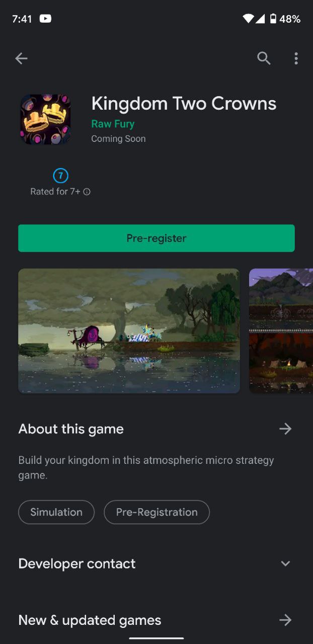Screen dimensions: 313x644
Task: Open the Raw Fury developer link
Action: click(x=113, y=124)
